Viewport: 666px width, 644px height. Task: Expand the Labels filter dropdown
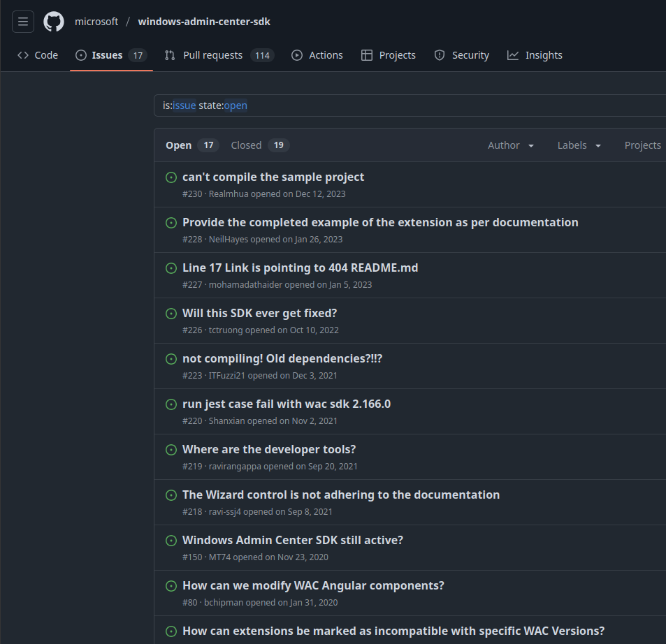pos(579,145)
